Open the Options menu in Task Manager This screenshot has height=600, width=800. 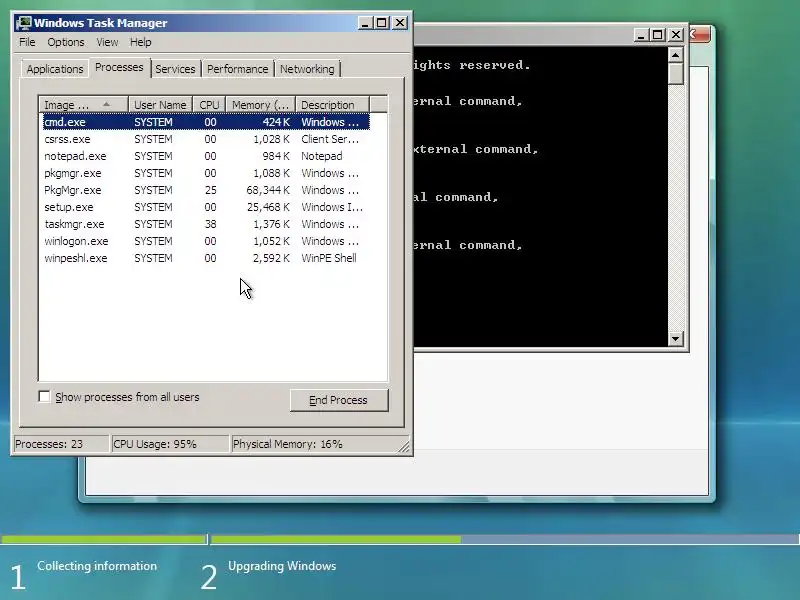66,42
